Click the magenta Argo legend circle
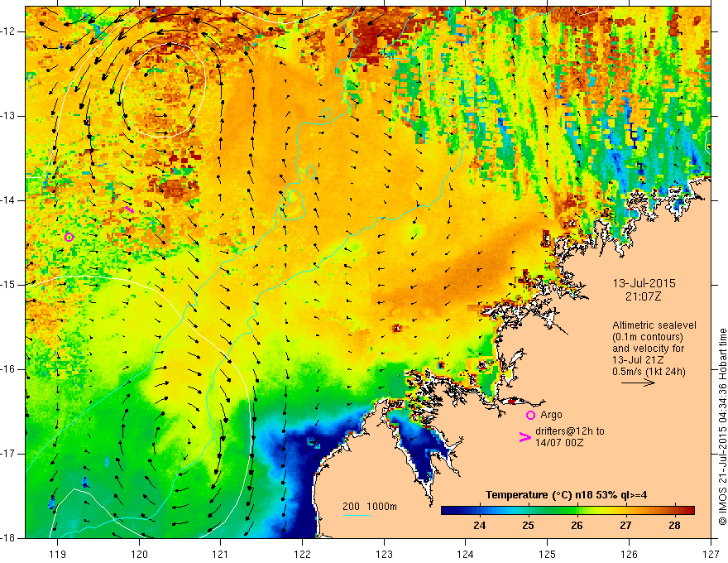728x563 pixels. coord(530,416)
